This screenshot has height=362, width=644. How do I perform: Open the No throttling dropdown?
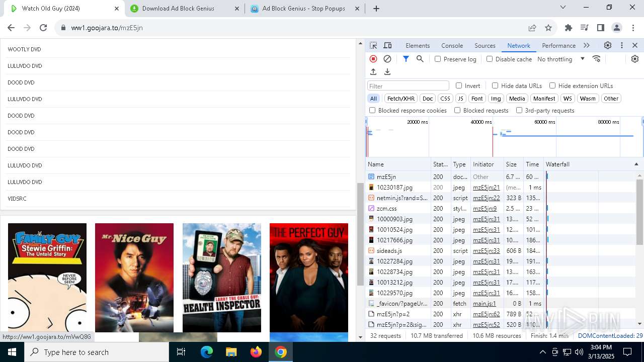(x=561, y=59)
